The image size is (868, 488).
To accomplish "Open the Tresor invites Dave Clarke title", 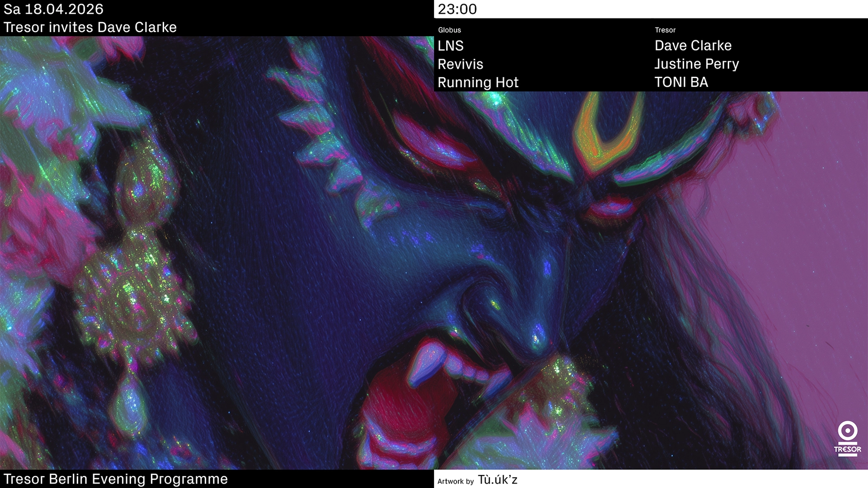I will pos(90,28).
